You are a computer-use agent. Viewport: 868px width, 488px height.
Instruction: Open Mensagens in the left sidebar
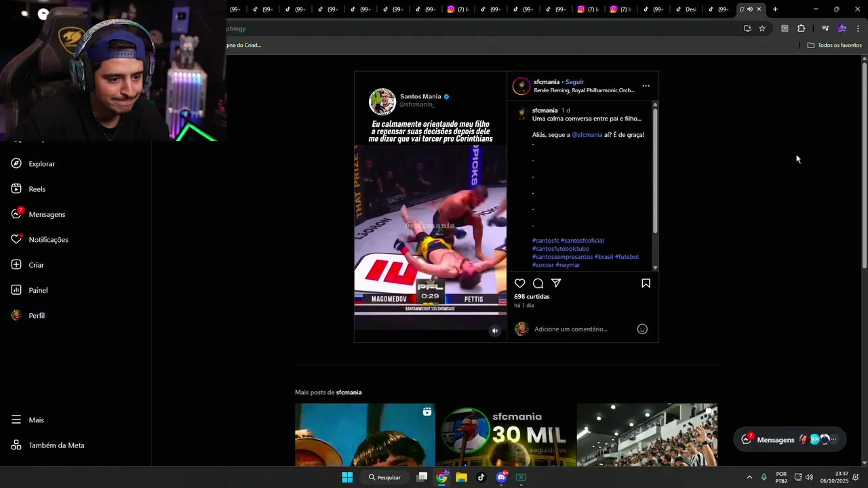click(38, 214)
